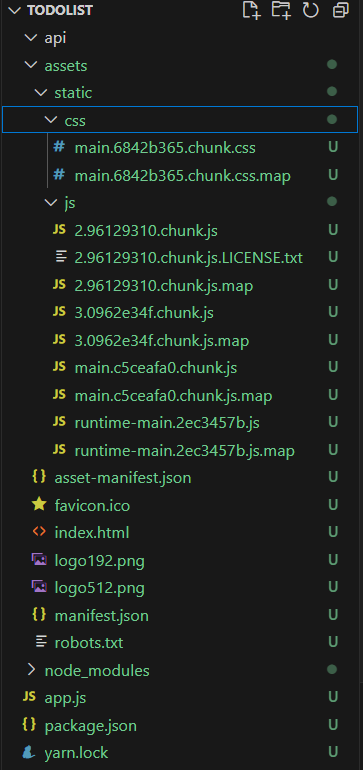Viewport: 363px width, 770px height.
Task: Open main.6842b365.chunk.css file
Action: (x=165, y=147)
